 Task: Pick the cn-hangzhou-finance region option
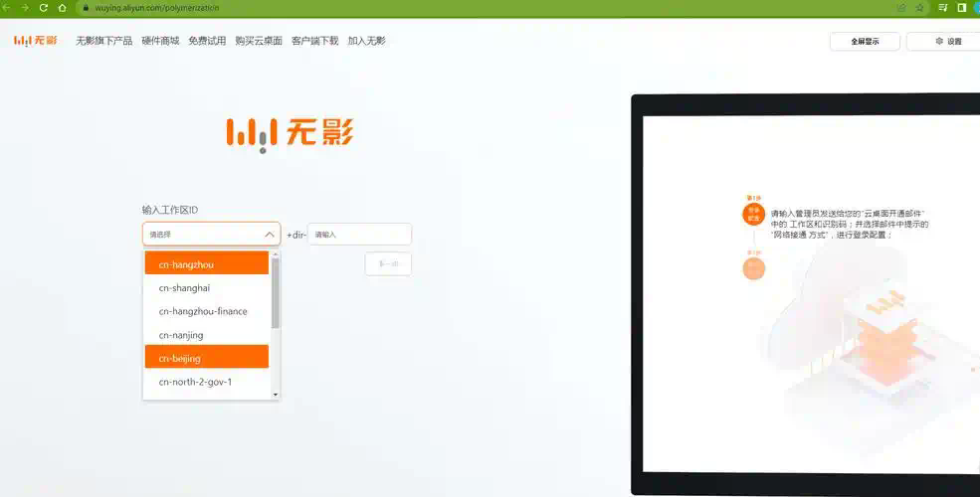pyautogui.click(x=207, y=311)
